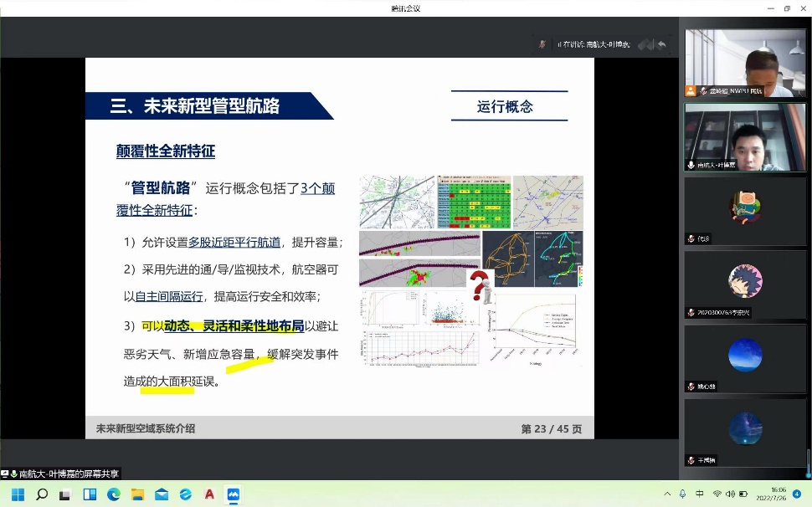
Task: Open the Task View taskbar icon
Action: tap(65, 494)
